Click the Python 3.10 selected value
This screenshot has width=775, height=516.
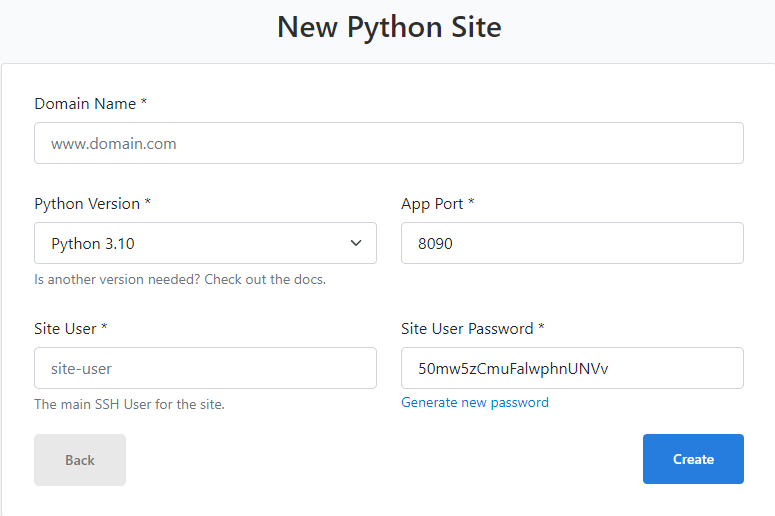pyautogui.click(x=93, y=243)
